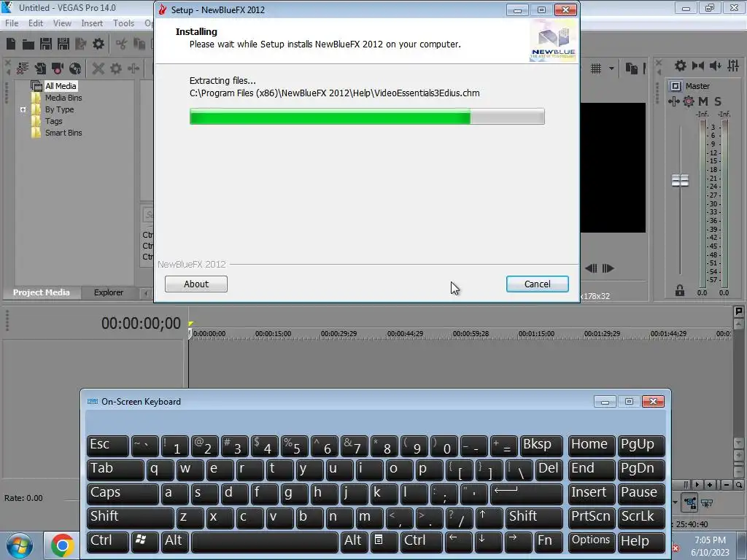Click the X remove media icon in Project Media

click(x=98, y=69)
